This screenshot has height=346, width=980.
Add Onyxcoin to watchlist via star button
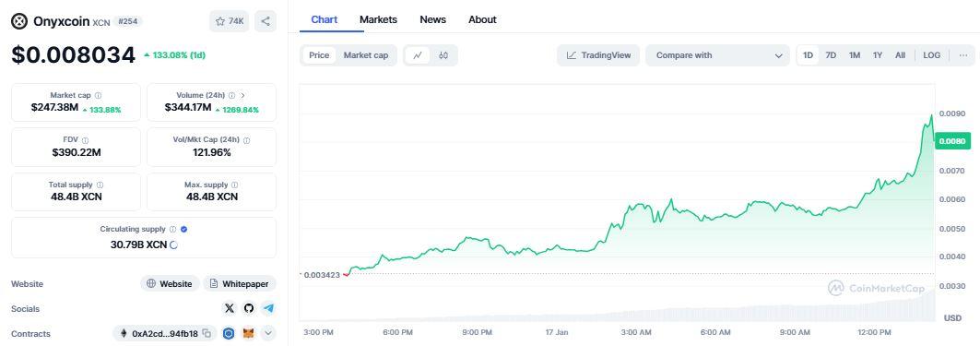[230, 21]
